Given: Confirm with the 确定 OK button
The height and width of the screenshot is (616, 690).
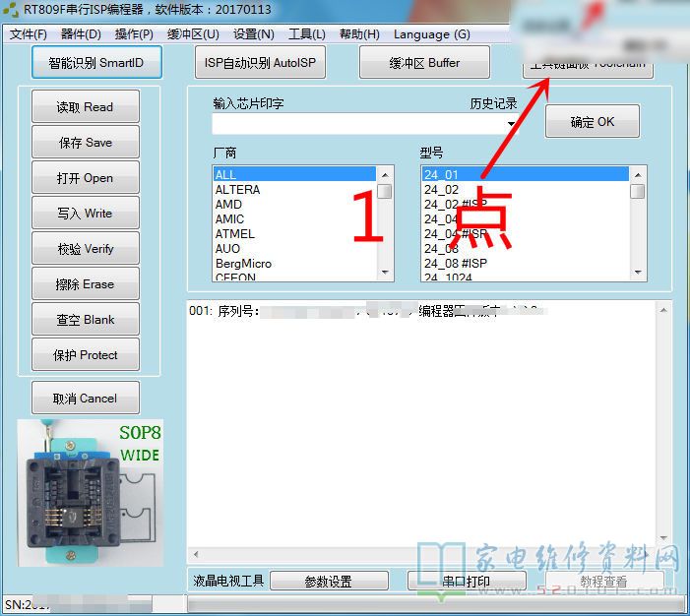Looking at the screenshot, I should pos(592,122).
